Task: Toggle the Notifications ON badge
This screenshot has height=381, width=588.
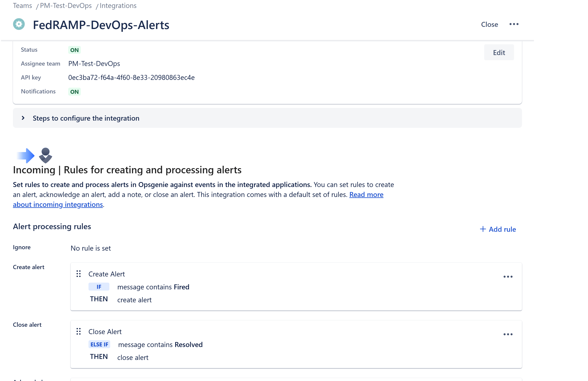Action: click(74, 91)
